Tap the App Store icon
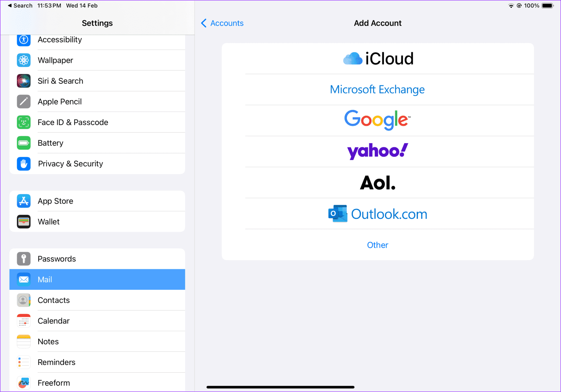The width and height of the screenshot is (561, 392). click(x=24, y=201)
